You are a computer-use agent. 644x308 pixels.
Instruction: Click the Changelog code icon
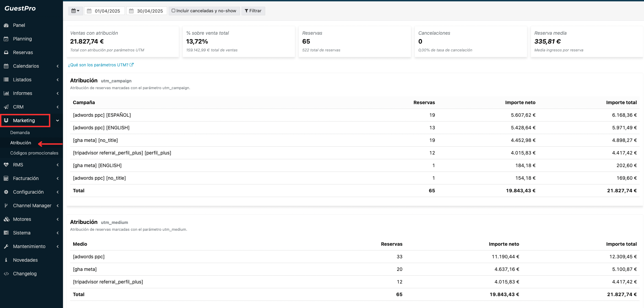[6, 274]
